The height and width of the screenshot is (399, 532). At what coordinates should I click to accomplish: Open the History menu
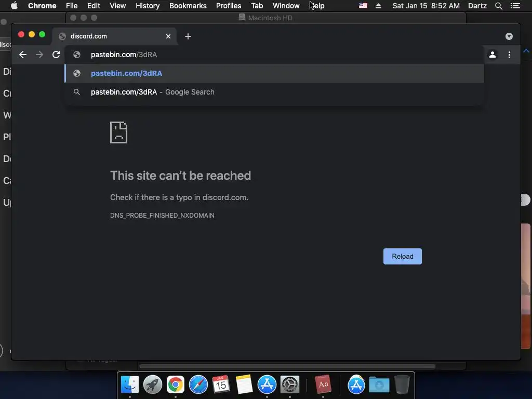click(x=148, y=6)
